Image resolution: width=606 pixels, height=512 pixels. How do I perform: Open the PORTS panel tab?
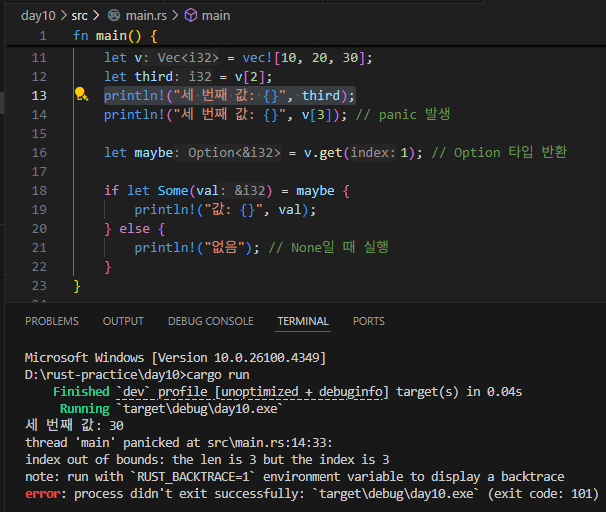tap(369, 321)
